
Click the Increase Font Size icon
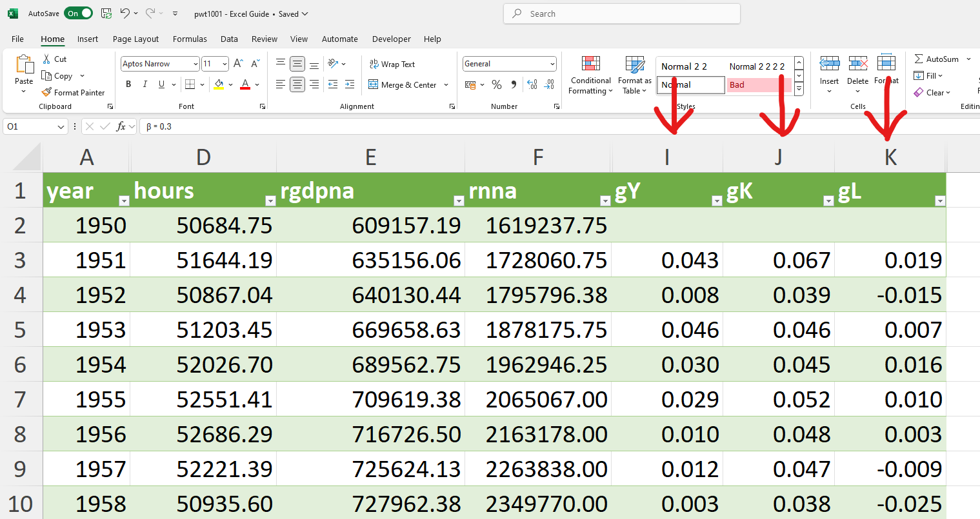pyautogui.click(x=238, y=64)
